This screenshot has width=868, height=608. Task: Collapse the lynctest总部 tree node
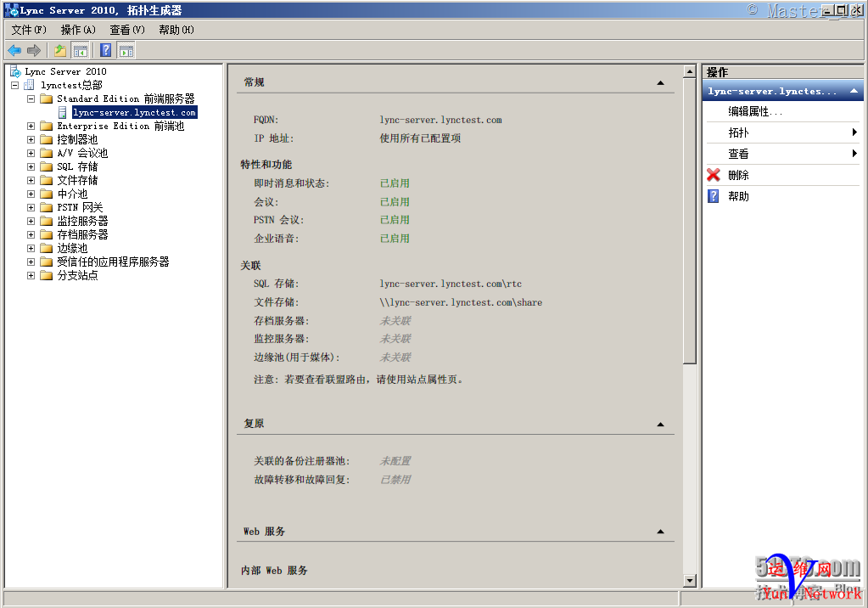point(15,86)
